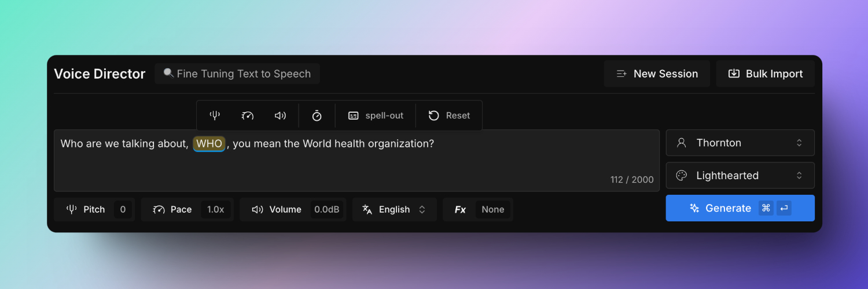Open the English language dropdown

click(x=395, y=209)
